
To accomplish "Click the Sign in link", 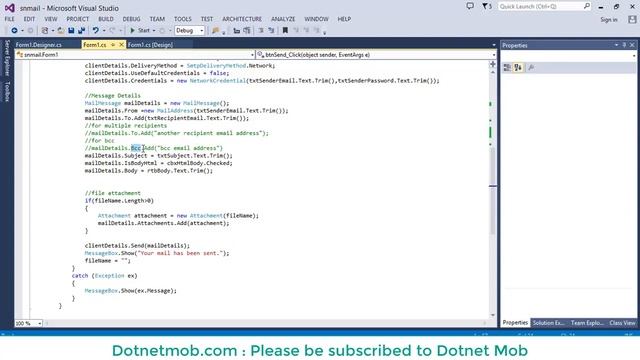I will (609, 20).
